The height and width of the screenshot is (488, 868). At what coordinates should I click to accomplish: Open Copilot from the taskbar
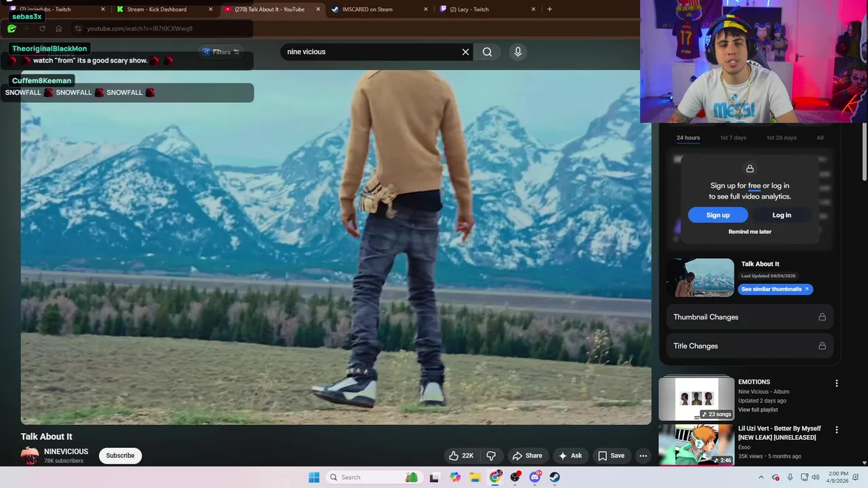pos(455,477)
